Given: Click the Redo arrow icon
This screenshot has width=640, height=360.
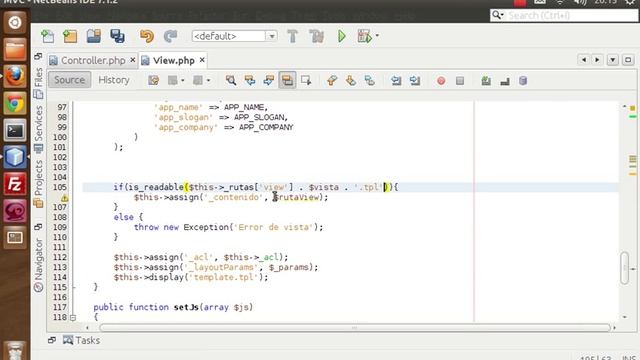Looking at the screenshot, I should [x=170, y=36].
